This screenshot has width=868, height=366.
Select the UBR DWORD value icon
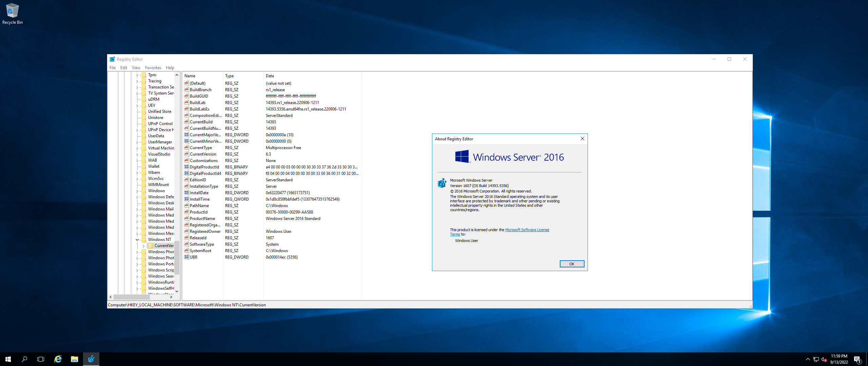point(186,257)
